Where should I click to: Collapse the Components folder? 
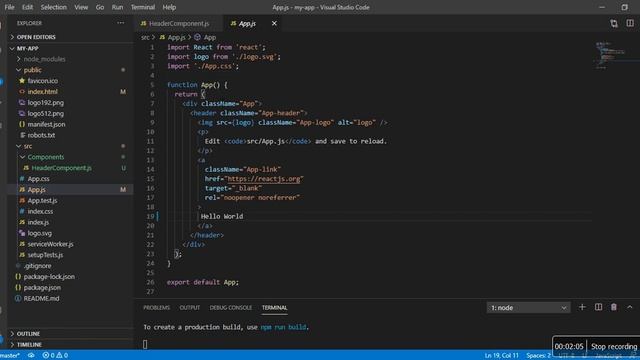pyautogui.click(x=46, y=157)
